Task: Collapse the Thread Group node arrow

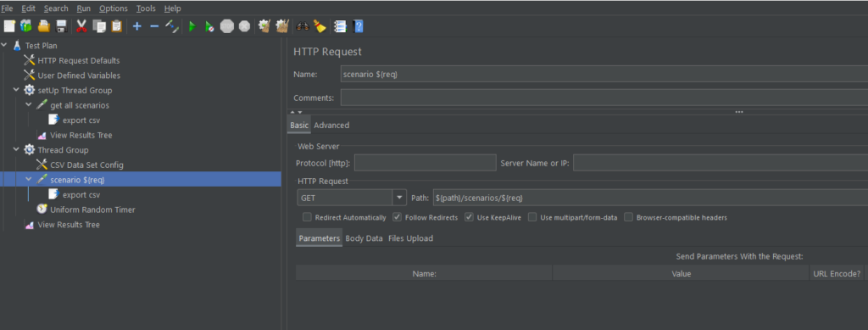Action: pos(16,149)
